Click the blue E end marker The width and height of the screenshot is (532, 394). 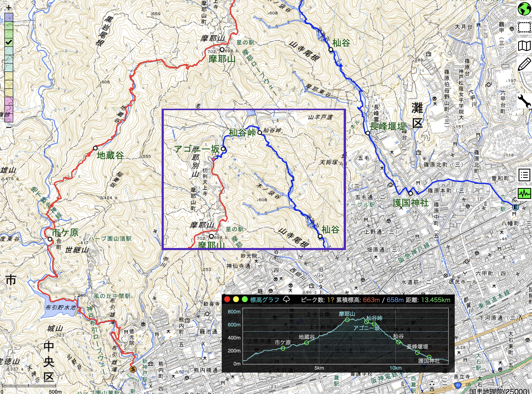515,207
